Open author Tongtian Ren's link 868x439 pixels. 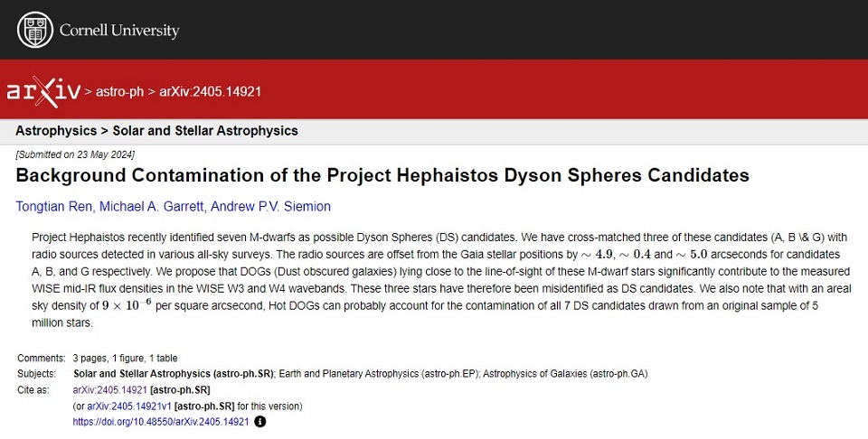pyautogui.click(x=52, y=207)
